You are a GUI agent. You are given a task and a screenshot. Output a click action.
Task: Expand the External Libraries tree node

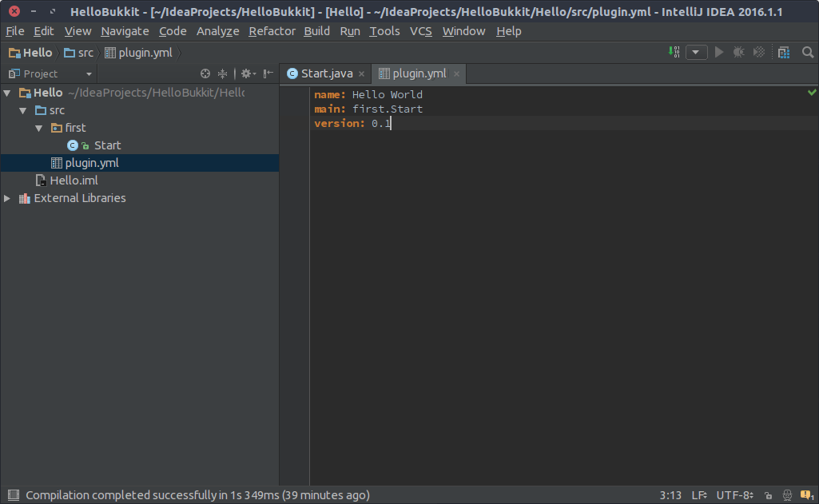click(8, 198)
